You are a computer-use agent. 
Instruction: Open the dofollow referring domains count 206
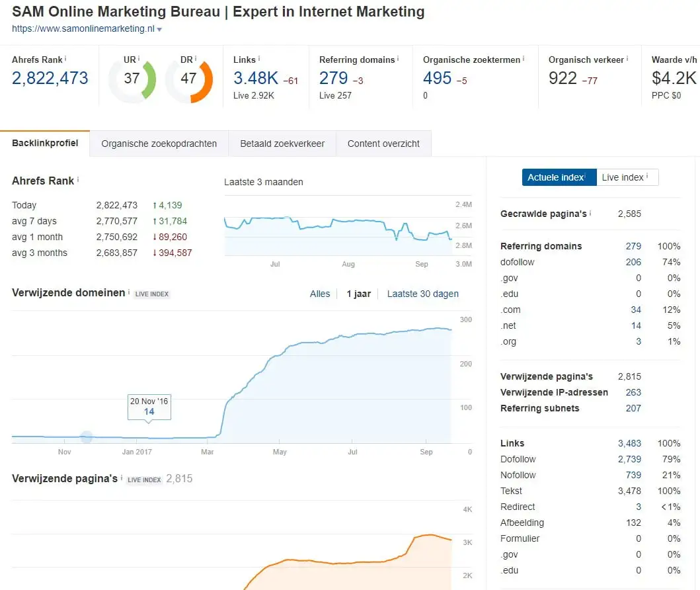coord(633,262)
